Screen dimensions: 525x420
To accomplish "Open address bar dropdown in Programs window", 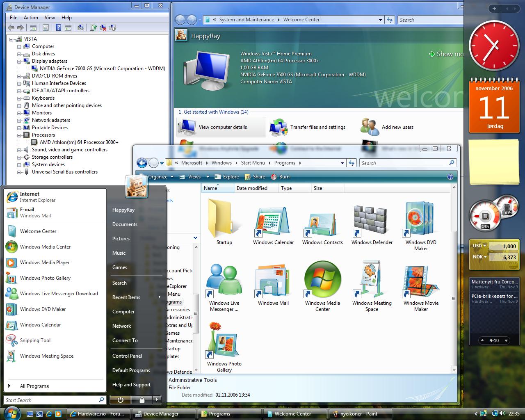I will pos(342,163).
